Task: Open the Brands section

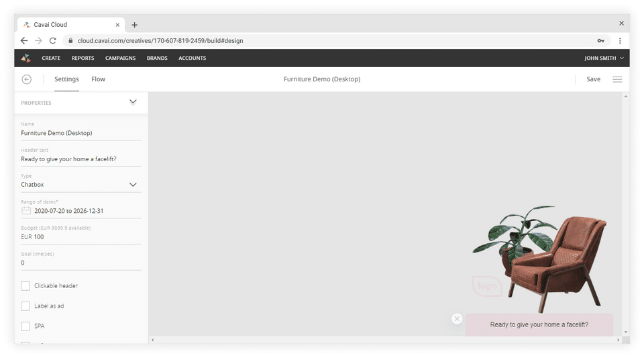Action: click(157, 58)
